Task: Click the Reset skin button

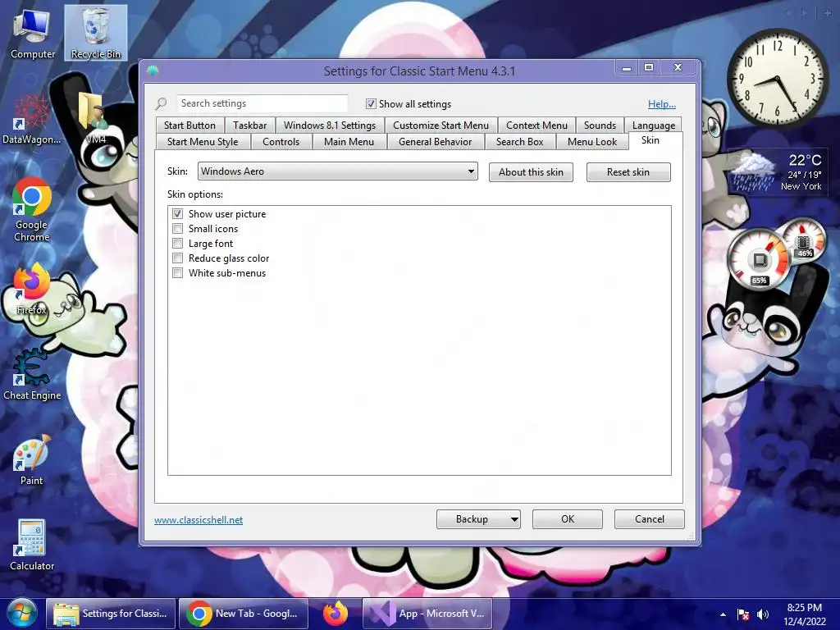Action: [x=628, y=172]
